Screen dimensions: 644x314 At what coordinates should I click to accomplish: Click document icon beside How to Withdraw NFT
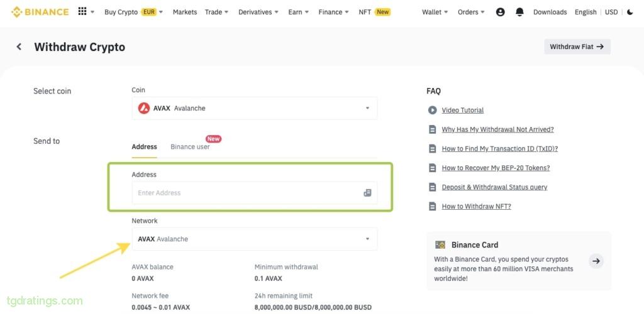click(432, 207)
